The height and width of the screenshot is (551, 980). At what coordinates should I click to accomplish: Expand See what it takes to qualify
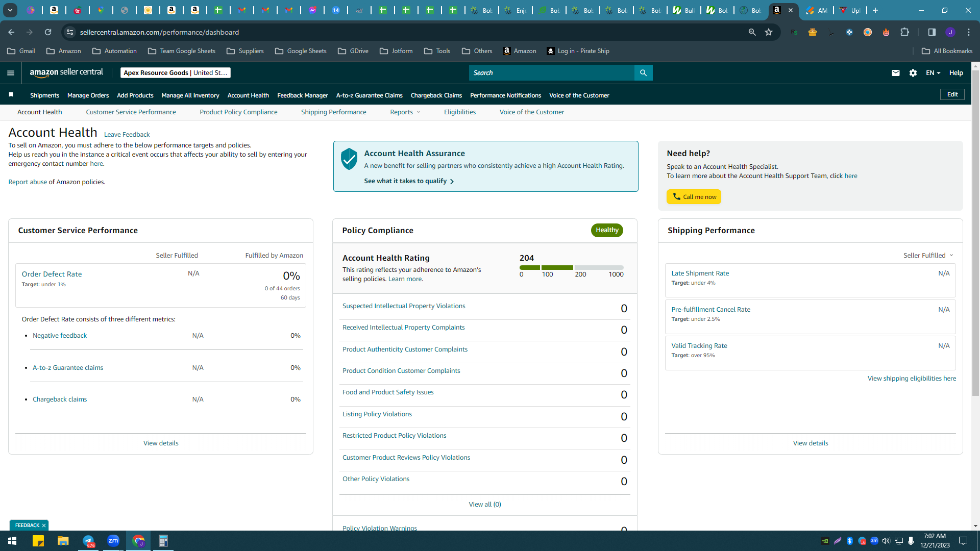[409, 181]
